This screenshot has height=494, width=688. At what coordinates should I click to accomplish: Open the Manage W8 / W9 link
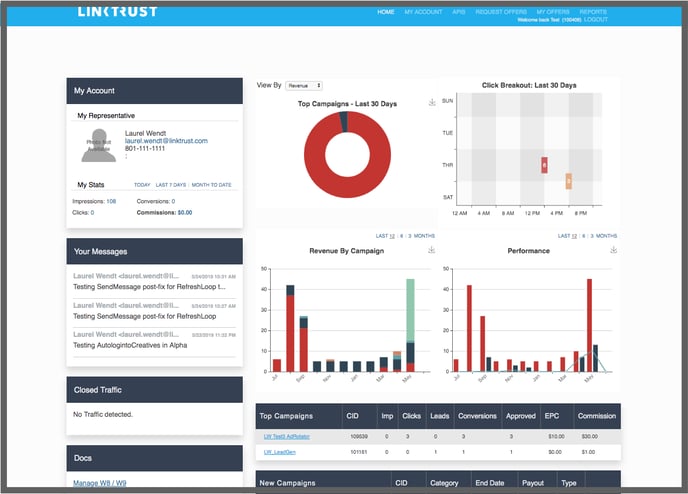click(x=100, y=483)
